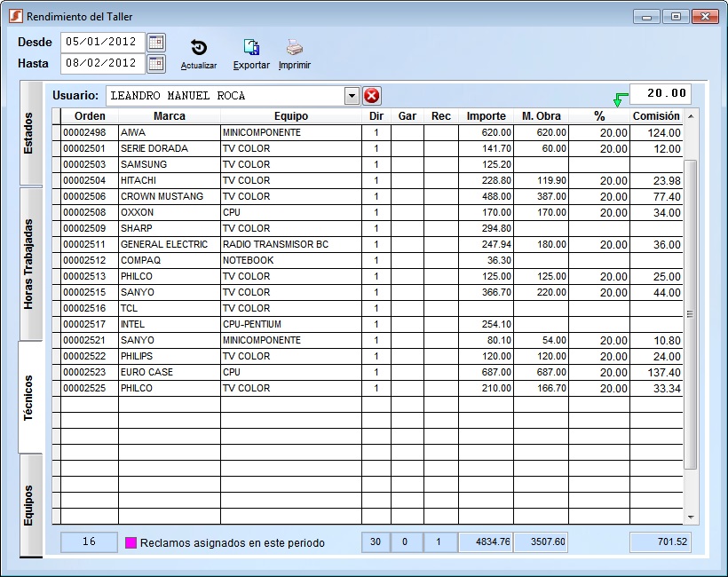Click the Actualizar refresh icon
This screenshot has width=728, height=577.
coord(199,49)
